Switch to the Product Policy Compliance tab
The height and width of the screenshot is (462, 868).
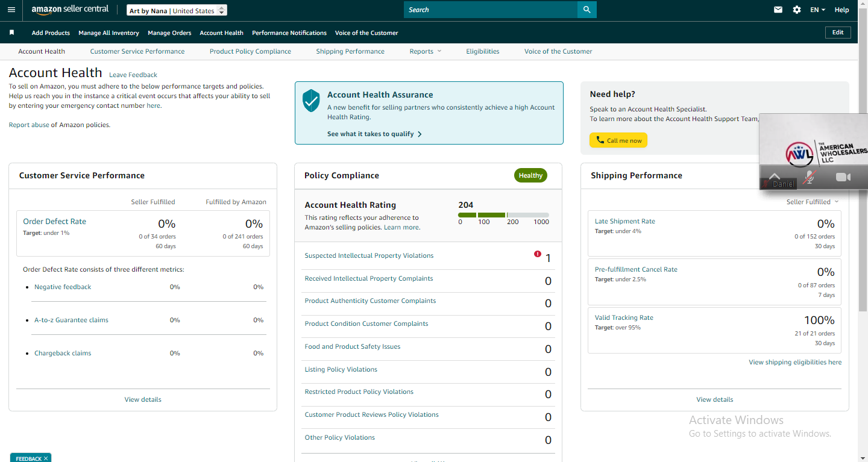pos(250,51)
